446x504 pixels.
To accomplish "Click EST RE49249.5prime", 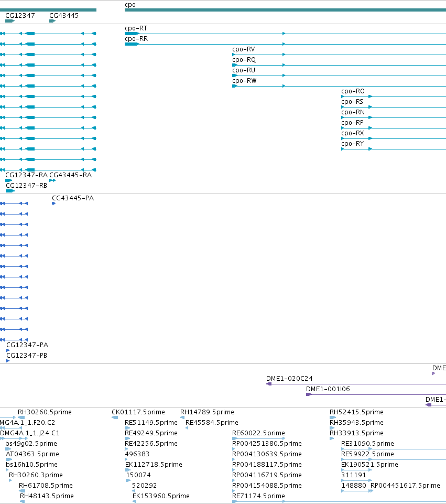I will pos(151,433).
